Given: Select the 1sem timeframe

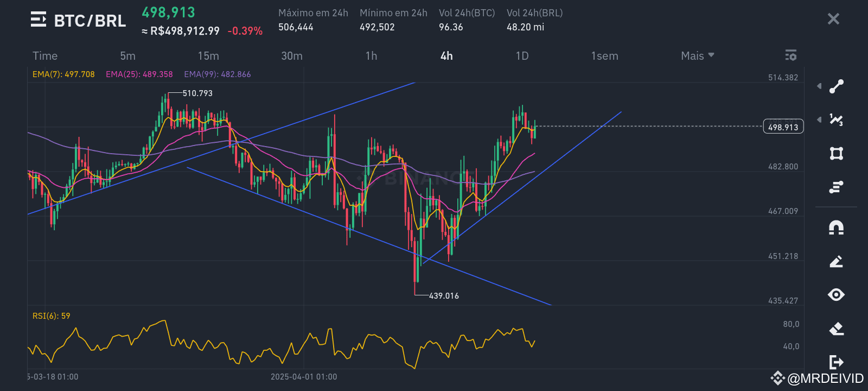Looking at the screenshot, I should pos(604,56).
